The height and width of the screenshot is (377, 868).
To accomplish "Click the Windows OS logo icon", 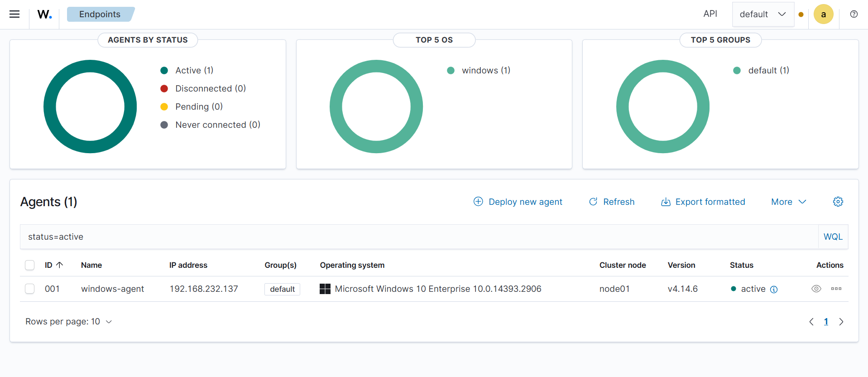I will coord(325,289).
